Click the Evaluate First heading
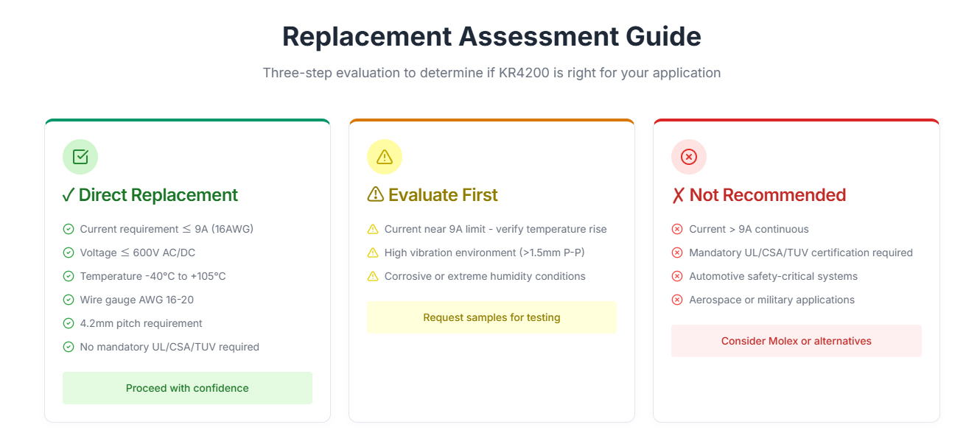This screenshot has width=980, height=430. 433,195
